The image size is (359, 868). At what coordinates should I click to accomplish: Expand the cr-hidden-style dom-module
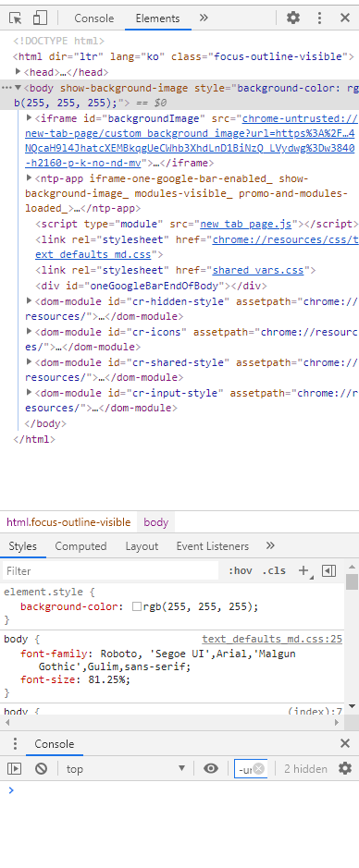pos(30,301)
